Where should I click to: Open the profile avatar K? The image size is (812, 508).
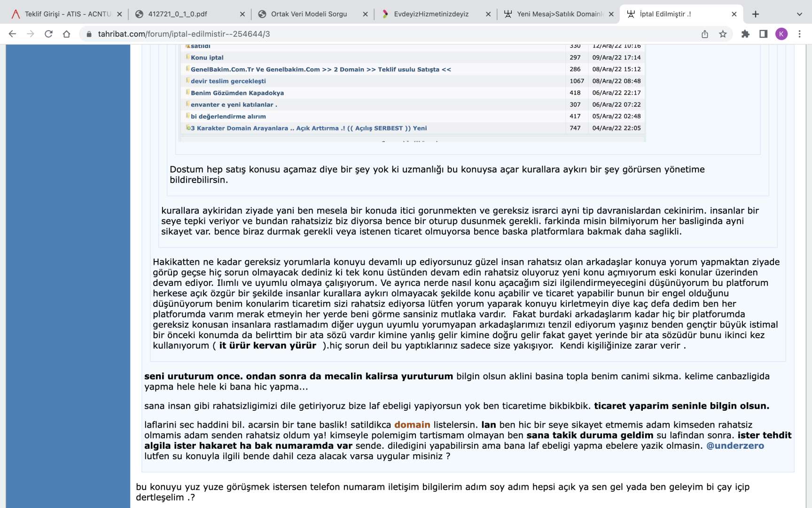[x=781, y=34]
